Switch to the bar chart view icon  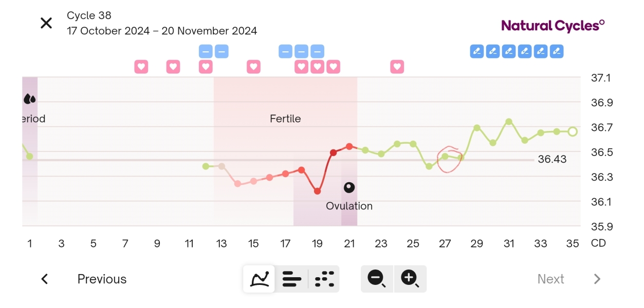pyautogui.click(x=291, y=279)
